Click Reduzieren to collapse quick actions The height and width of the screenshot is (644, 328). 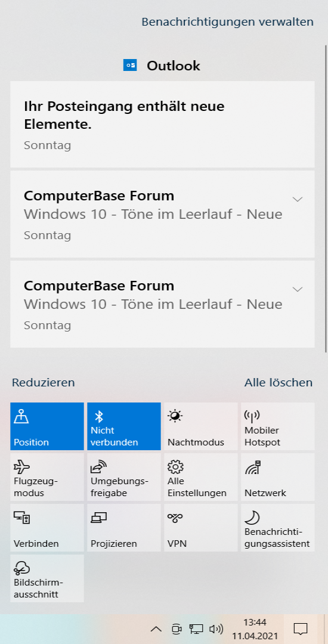click(43, 383)
